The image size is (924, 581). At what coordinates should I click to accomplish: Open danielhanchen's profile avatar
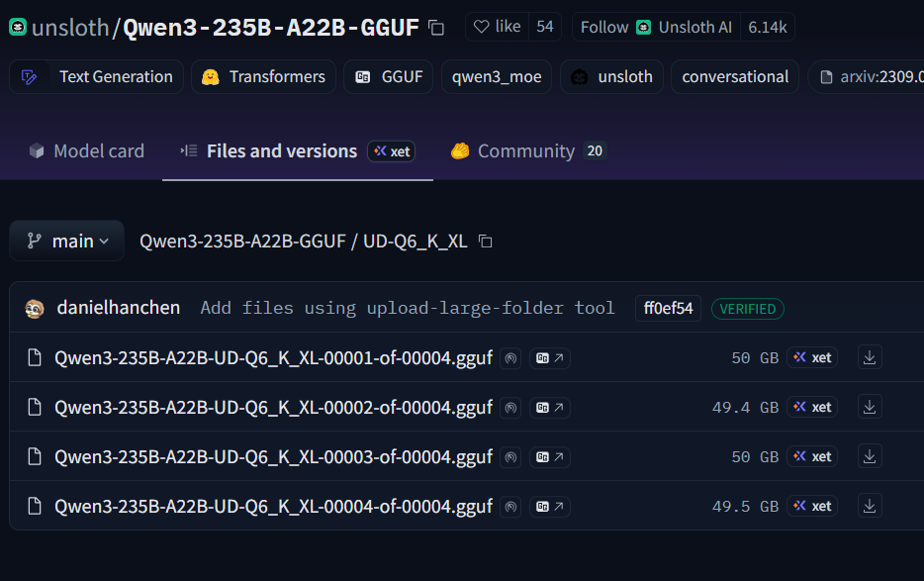coord(34,308)
